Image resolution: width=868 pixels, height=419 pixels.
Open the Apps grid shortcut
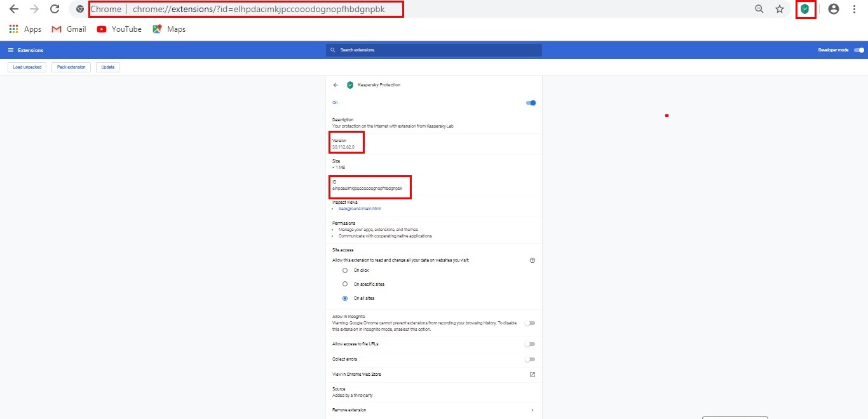(x=25, y=29)
